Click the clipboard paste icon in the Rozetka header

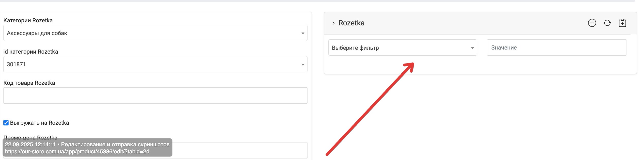(622, 23)
